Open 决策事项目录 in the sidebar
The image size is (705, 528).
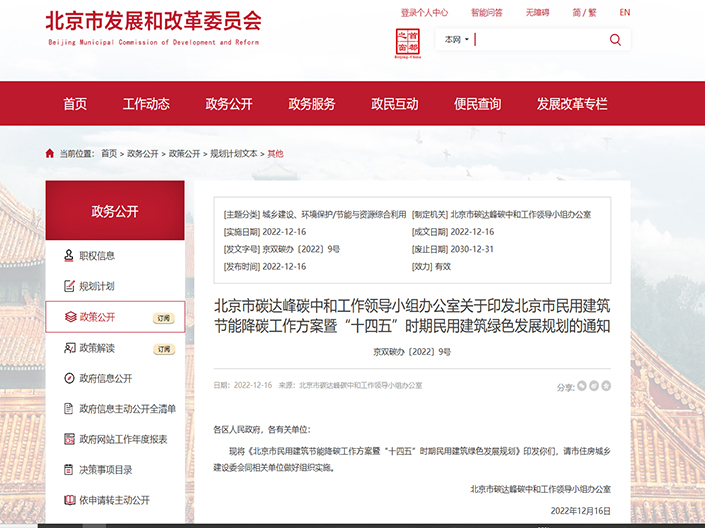click(x=106, y=469)
